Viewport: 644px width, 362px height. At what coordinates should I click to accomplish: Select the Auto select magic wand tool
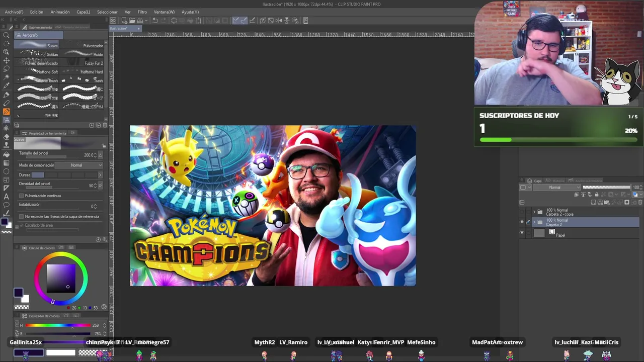click(6, 77)
